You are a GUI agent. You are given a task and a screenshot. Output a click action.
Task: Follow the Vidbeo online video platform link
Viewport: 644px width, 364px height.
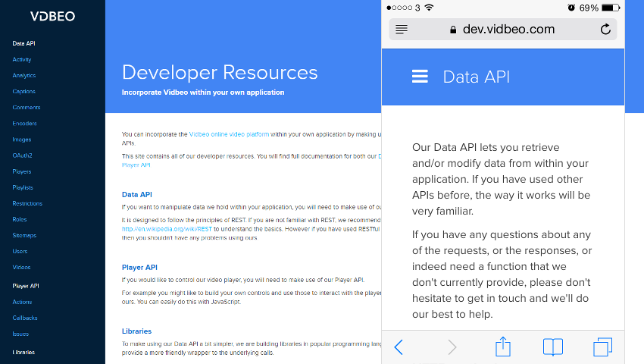(229, 134)
